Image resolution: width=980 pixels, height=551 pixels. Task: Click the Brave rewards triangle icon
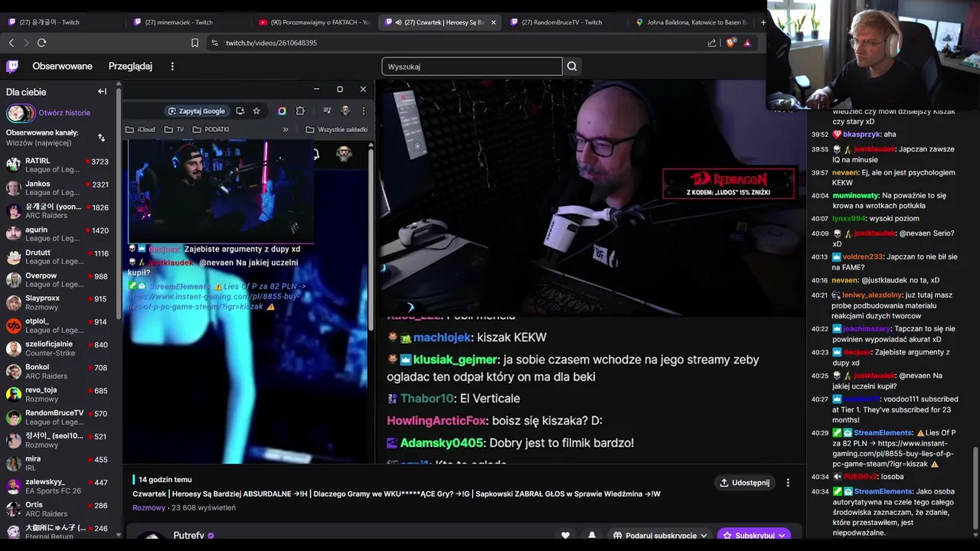pyautogui.click(x=747, y=43)
